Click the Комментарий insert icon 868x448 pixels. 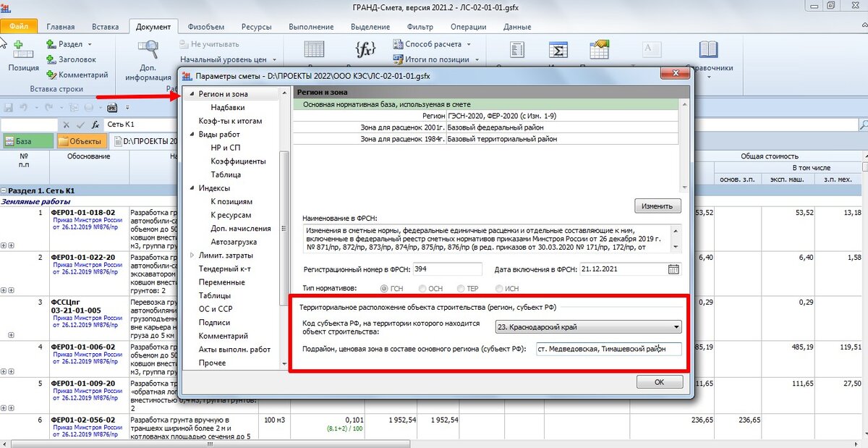[x=51, y=74]
